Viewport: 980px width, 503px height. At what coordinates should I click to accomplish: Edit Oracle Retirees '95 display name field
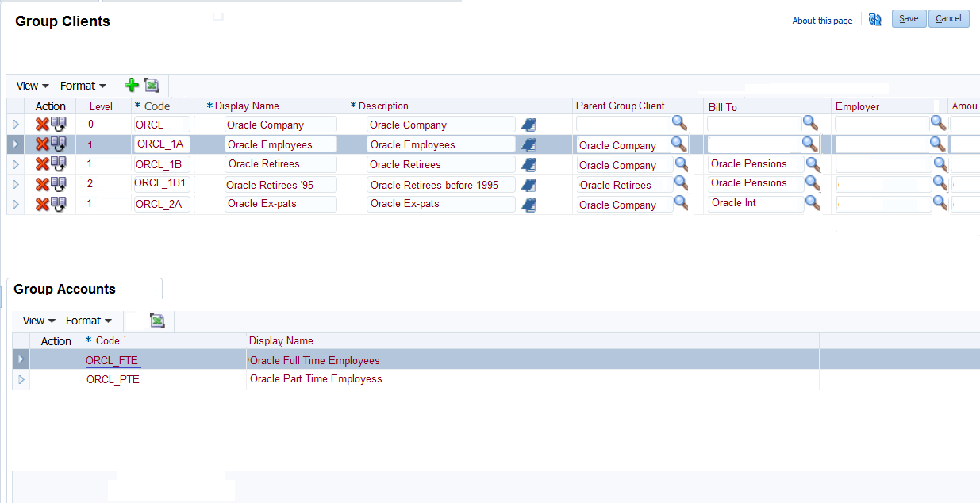coord(281,184)
